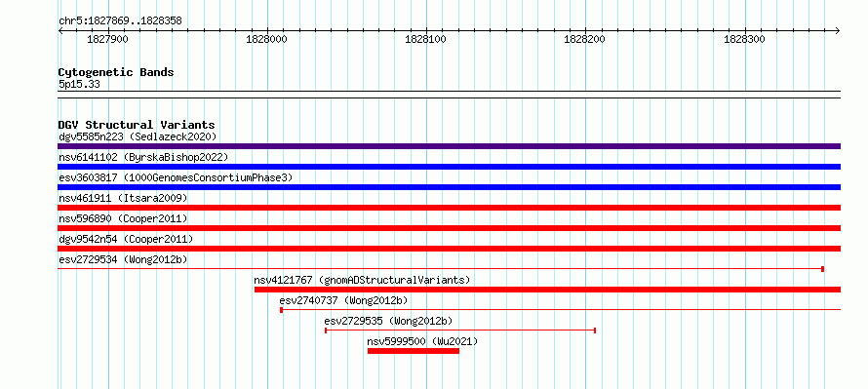The height and width of the screenshot is (389, 868).
Task: Select the red nsv4121767 variant bar
Action: 547,290
